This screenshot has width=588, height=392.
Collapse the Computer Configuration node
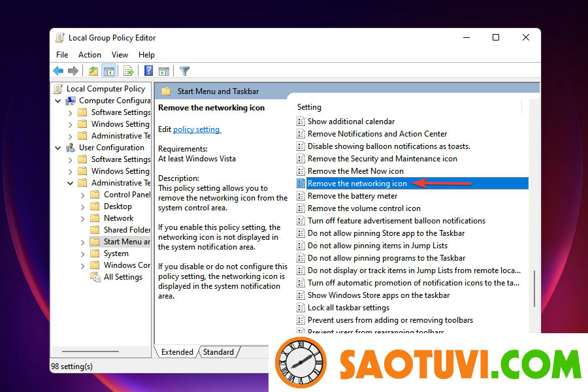pyautogui.click(x=58, y=101)
